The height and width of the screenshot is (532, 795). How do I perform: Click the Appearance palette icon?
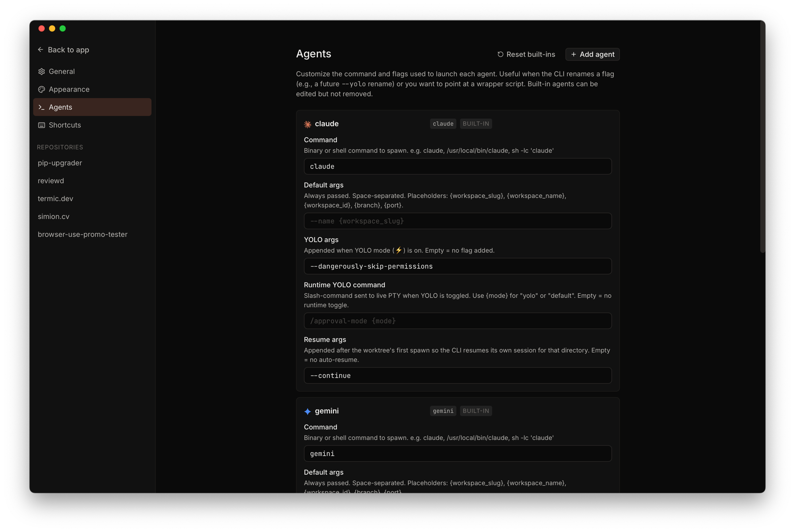click(x=42, y=89)
